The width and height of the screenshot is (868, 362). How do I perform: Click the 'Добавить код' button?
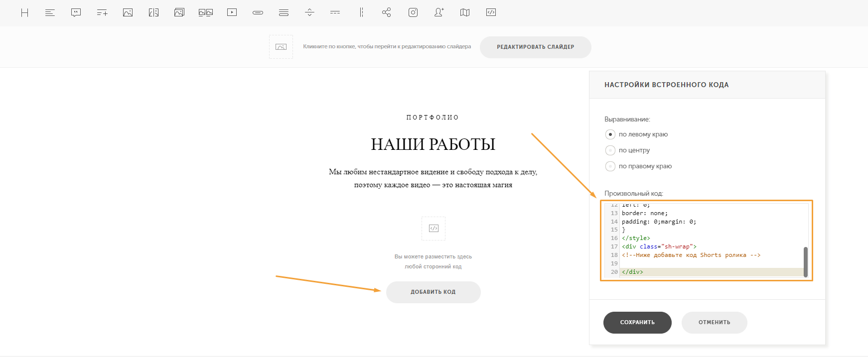click(434, 292)
